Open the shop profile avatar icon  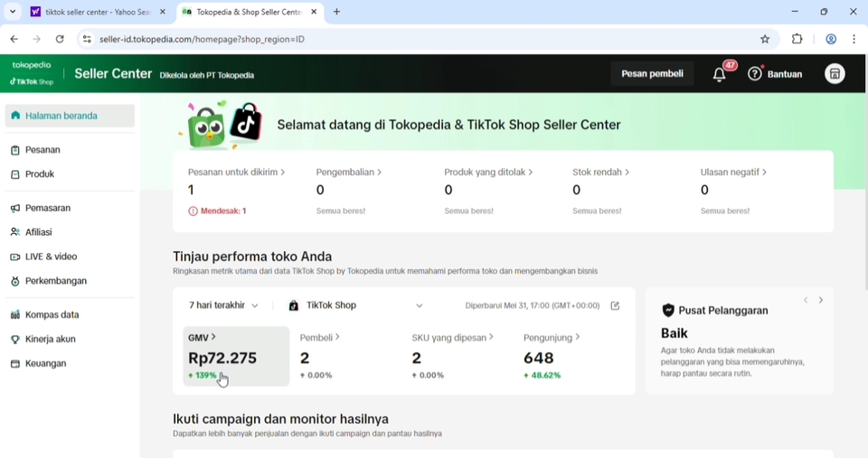click(x=835, y=73)
